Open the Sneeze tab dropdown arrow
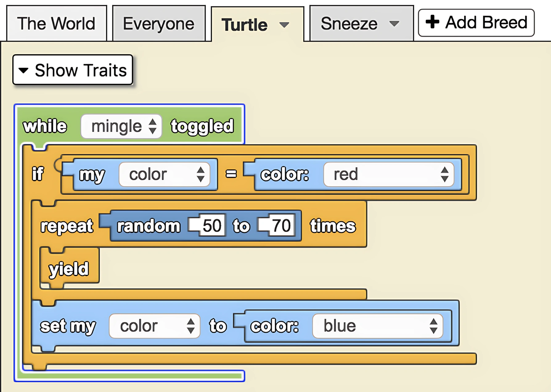The height and width of the screenshot is (392, 551). pyautogui.click(x=394, y=23)
